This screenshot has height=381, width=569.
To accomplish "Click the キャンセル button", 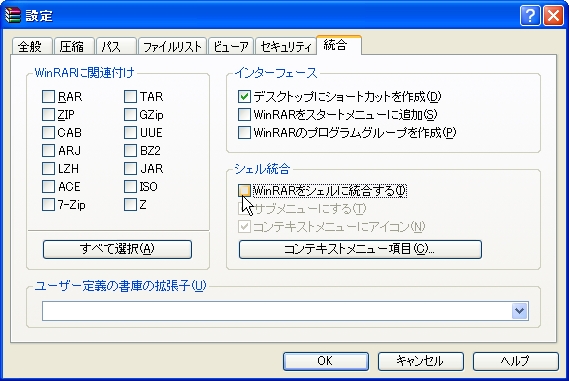I will pos(421,361).
